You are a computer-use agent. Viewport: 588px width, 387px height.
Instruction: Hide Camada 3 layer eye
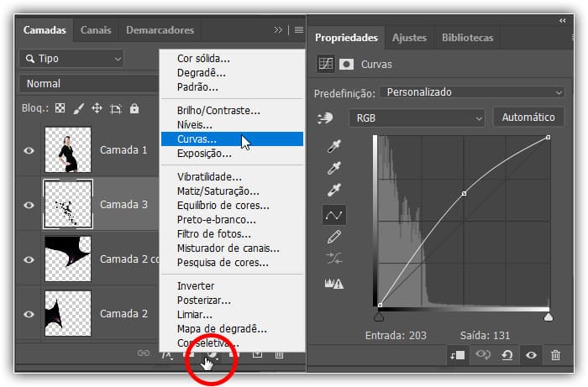click(29, 206)
